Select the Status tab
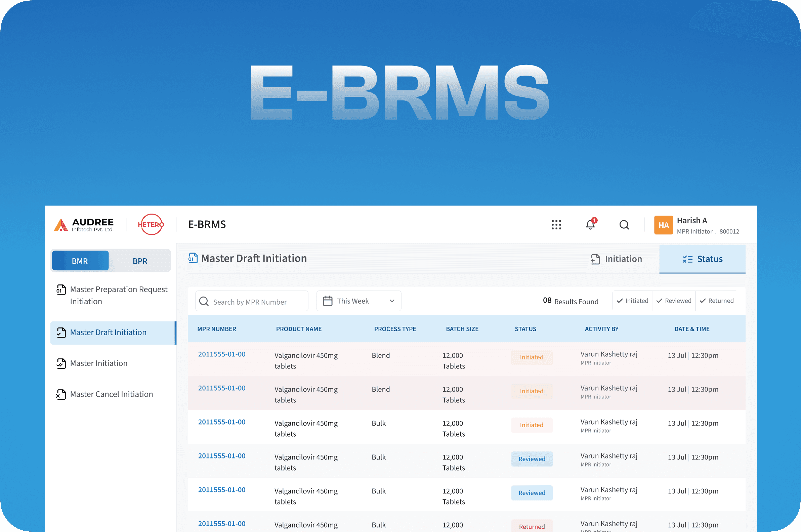Viewport: 801px width, 532px height. click(x=702, y=259)
